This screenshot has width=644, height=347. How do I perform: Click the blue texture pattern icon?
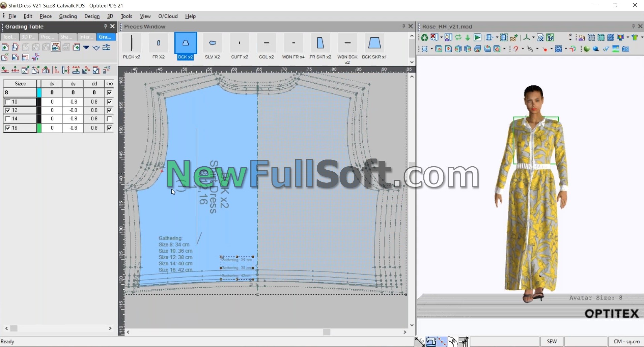tap(558, 49)
